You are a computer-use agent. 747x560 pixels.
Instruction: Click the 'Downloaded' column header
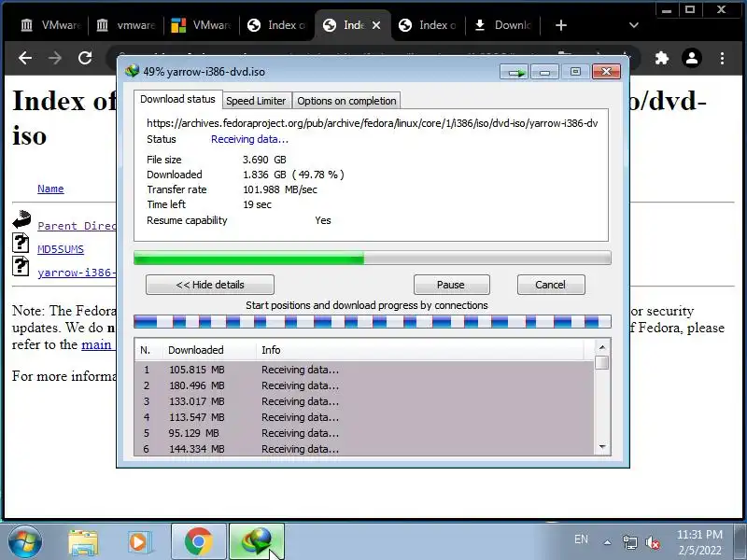209,350
